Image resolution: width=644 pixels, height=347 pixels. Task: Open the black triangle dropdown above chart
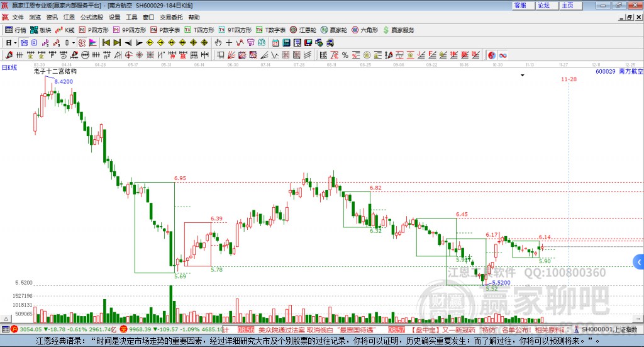[523, 75]
